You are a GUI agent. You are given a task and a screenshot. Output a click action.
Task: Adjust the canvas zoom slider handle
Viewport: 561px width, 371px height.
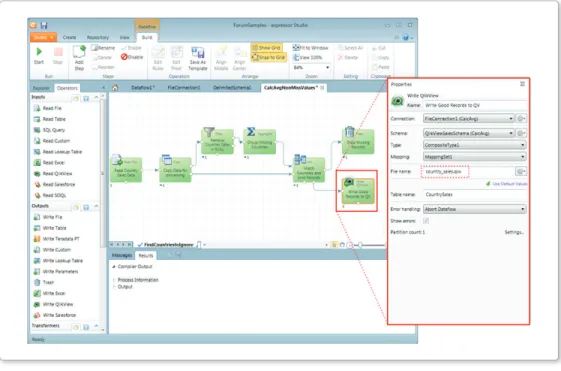[360, 245]
